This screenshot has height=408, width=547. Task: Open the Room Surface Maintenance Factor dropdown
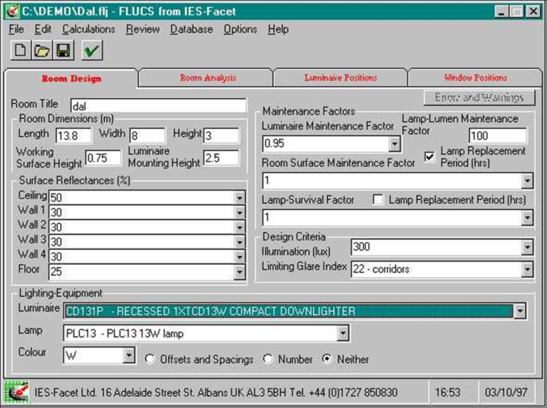(527, 181)
